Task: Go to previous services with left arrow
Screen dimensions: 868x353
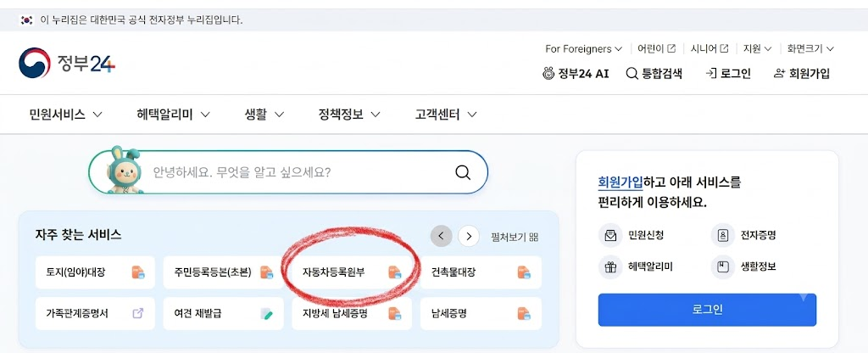Action: (441, 236)
